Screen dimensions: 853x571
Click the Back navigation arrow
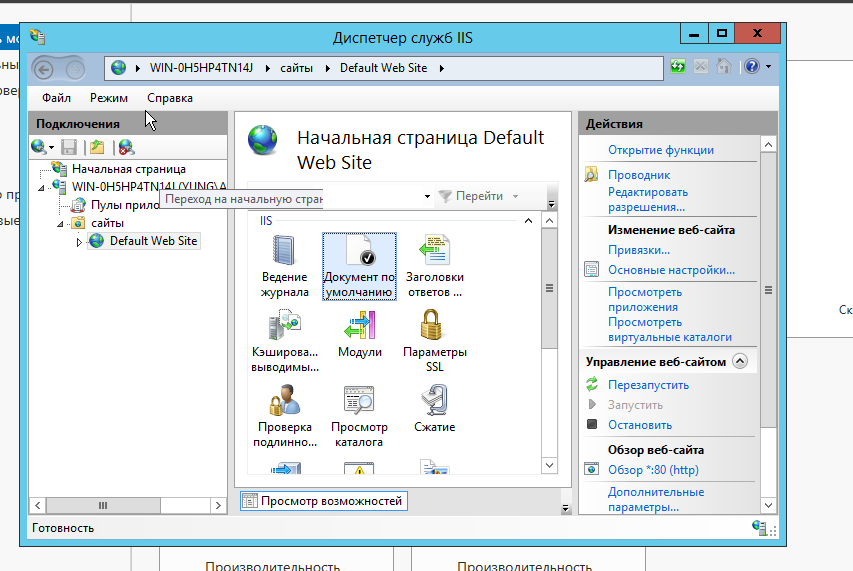pyautogui.click(x=44, y=70)
